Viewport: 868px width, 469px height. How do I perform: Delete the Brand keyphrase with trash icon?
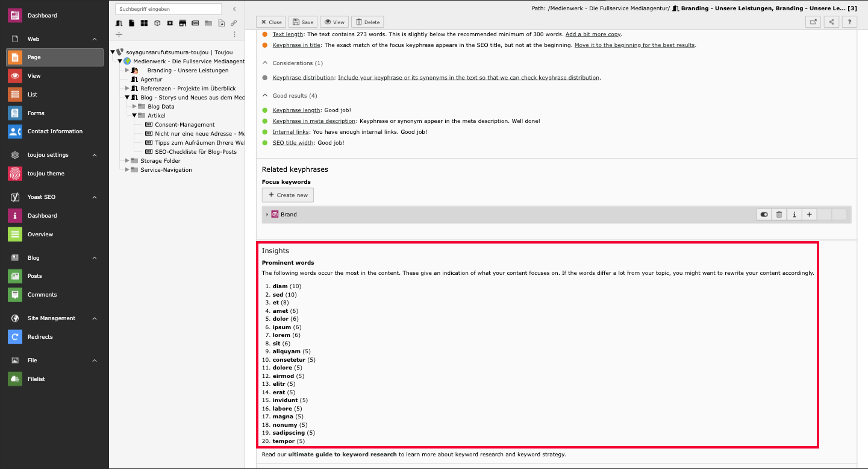[x=779, y=215]
